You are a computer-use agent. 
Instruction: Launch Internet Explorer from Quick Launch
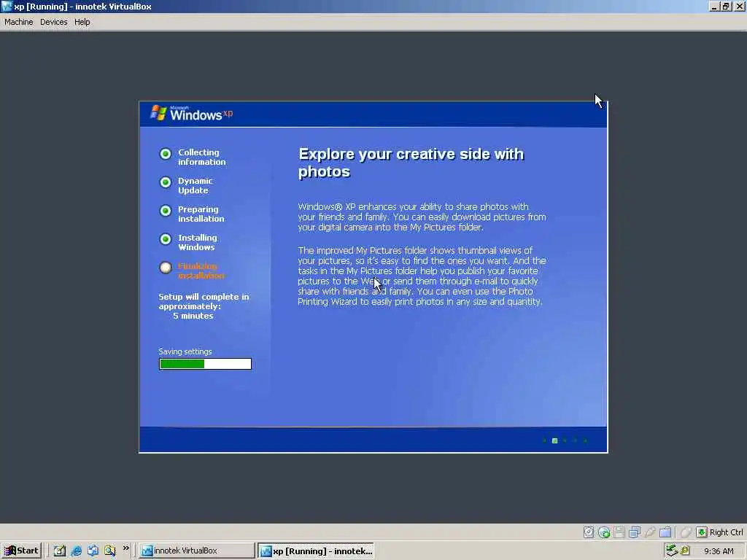[x=76, y=551]
